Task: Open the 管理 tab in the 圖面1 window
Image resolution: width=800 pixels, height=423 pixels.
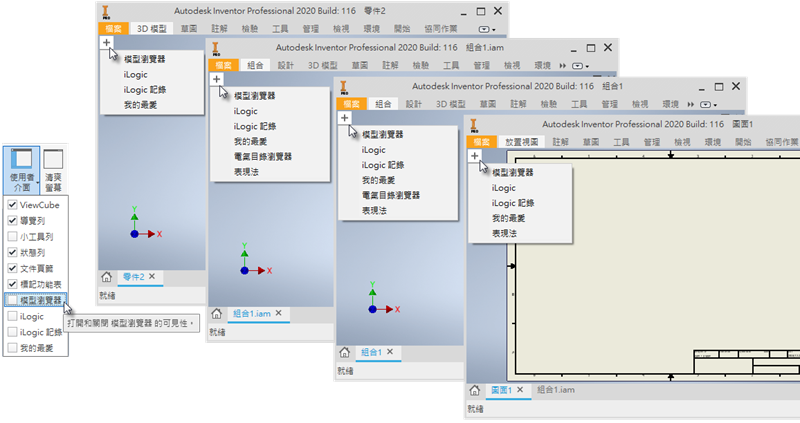Action: [652, 142]
